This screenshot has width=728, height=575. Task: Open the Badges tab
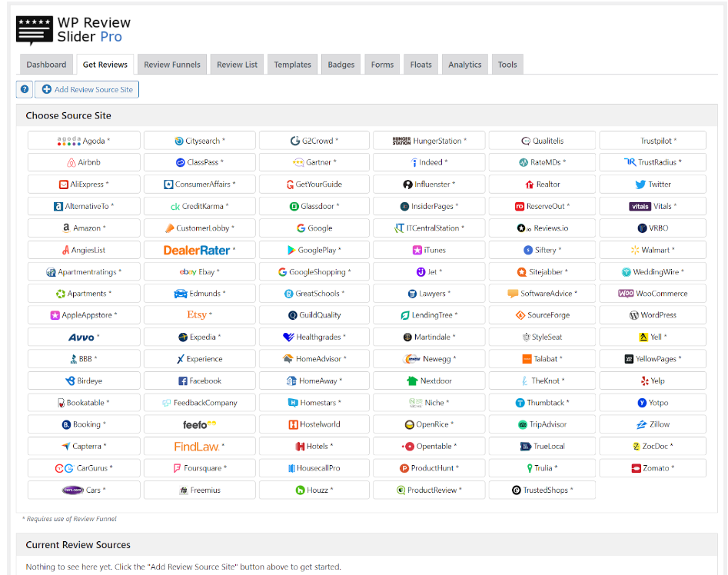(x=341, y=65)
